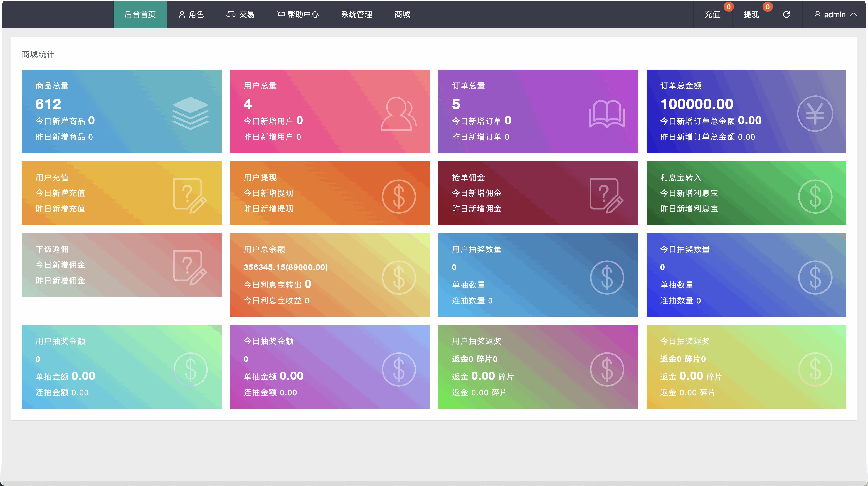Open the 系统管理 menu item
This screenshot has width=868, height=486.
pyautogui.click(x=356, y=14)
